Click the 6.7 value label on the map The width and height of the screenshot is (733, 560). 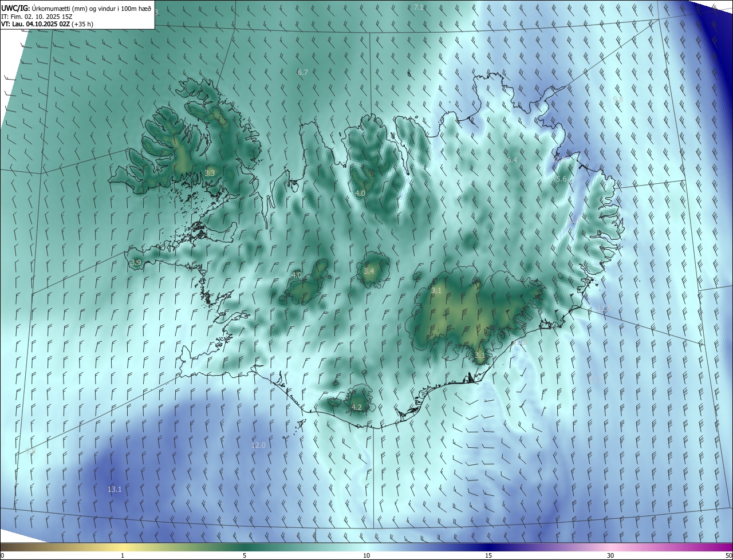[303, 72]
